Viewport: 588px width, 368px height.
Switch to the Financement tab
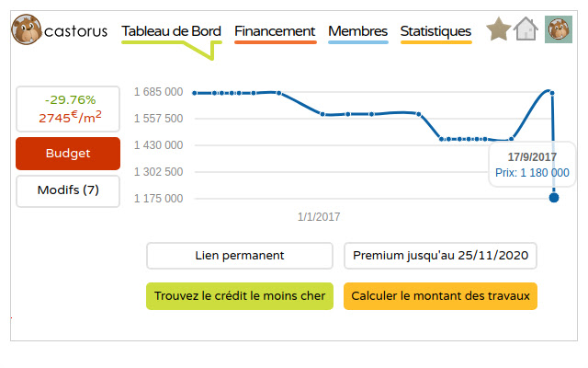pos(275,31)
